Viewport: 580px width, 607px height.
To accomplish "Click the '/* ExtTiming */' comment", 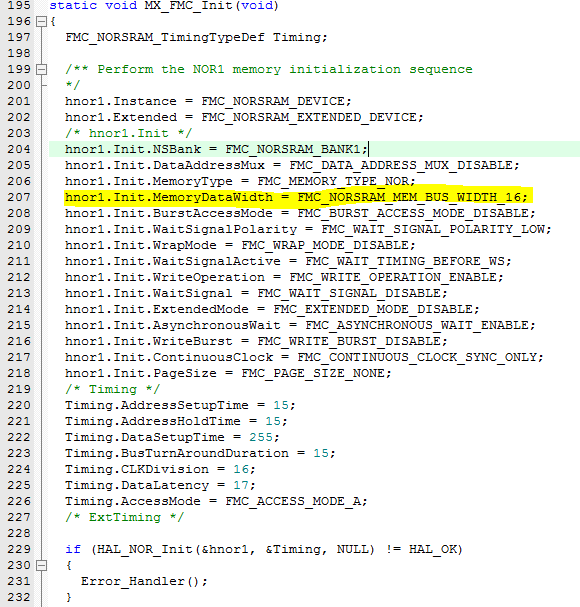I will coord(124,518).
